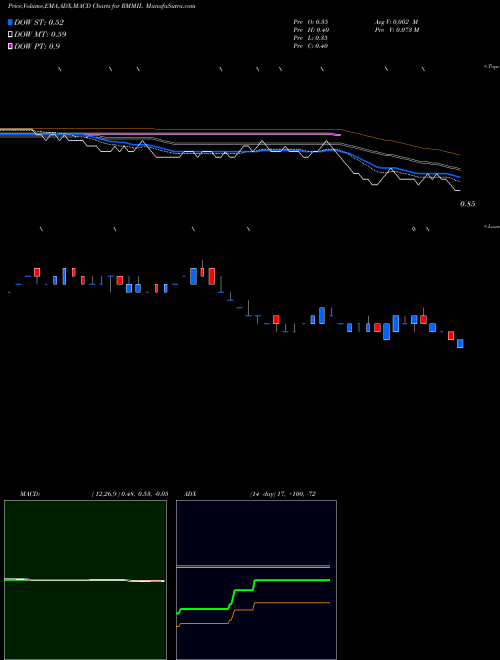Click the 0.35 price label on the chart

[x=467, y=204]
